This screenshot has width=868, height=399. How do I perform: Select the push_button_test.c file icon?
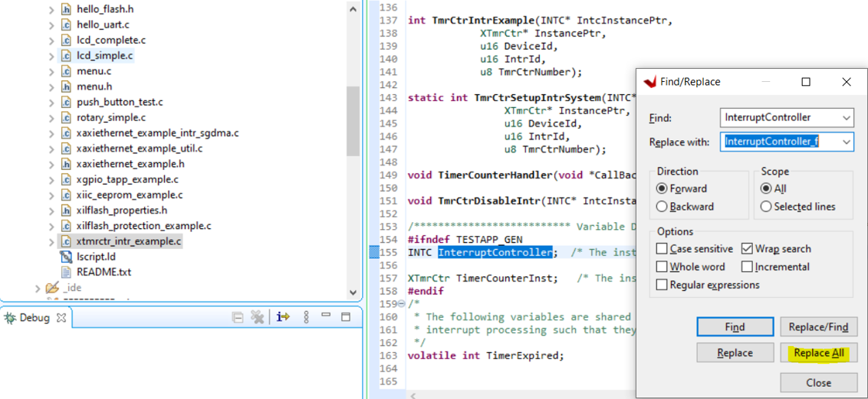pyautogui.click(x=66, y=102)
